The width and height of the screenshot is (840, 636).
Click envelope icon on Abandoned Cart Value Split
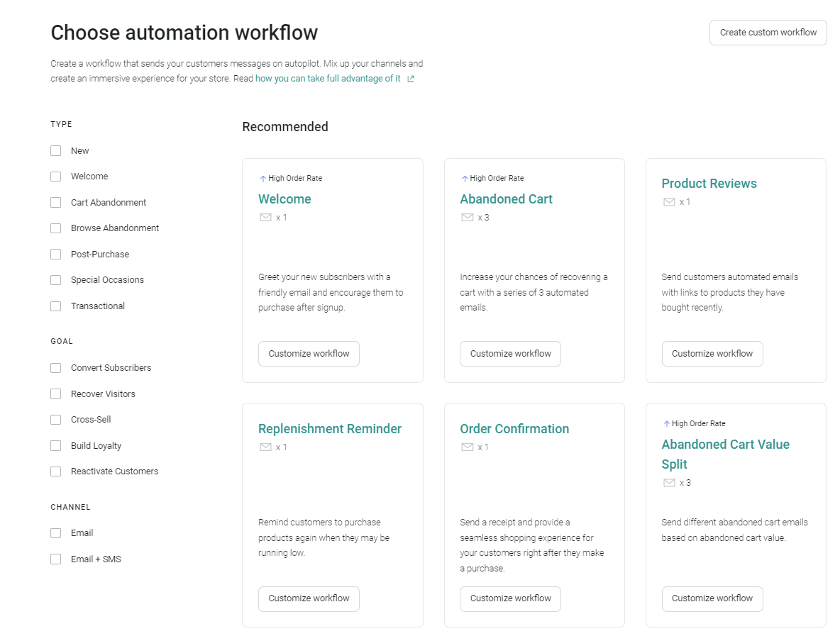coord(668,483)
